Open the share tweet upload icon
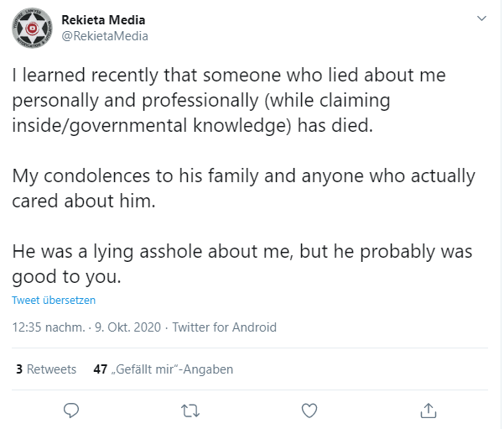504x429 pixels. click(429, 411)
